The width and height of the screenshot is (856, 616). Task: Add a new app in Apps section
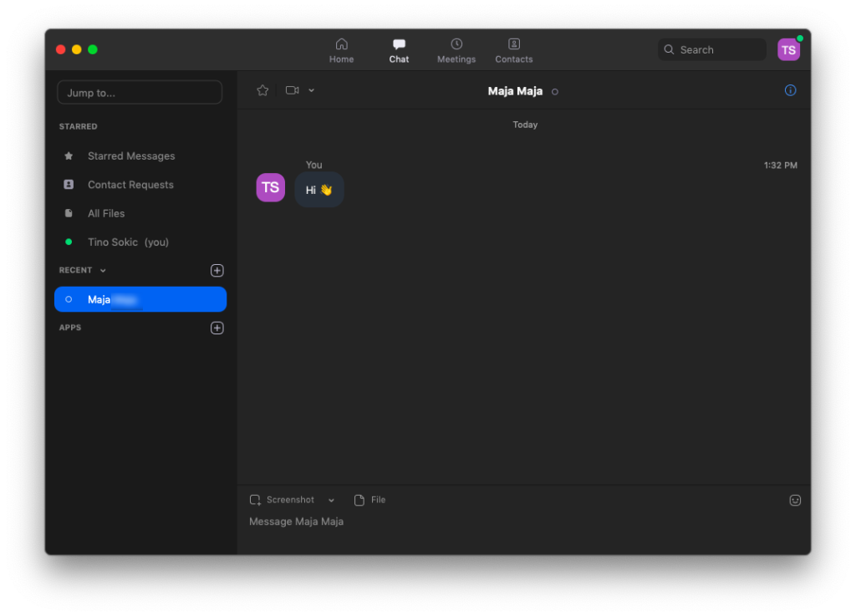pyautogui.click(x=217, y=328)
